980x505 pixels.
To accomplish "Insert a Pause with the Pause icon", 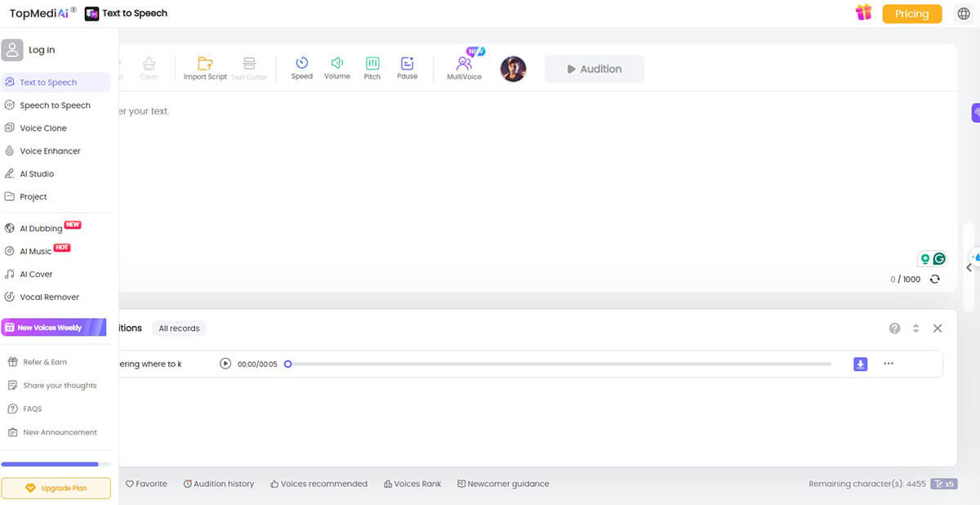I will pos(407,64).
